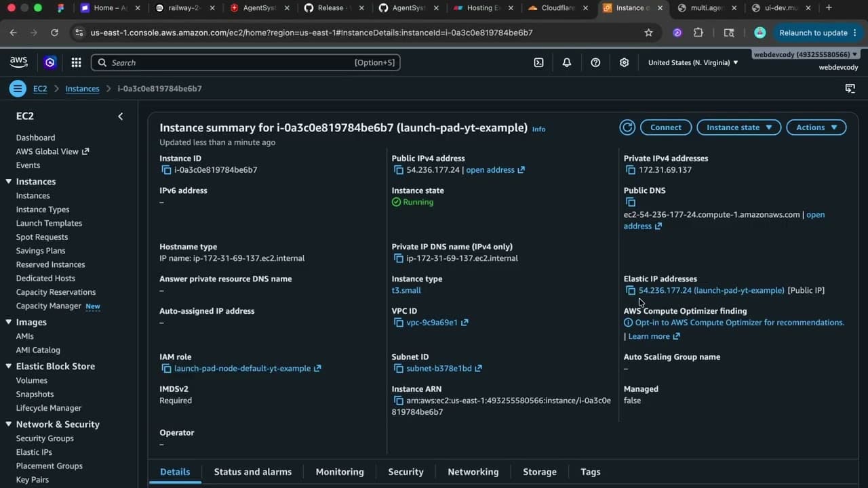
Task: Open the Info link beside instance summary
Action: (538, 129)
